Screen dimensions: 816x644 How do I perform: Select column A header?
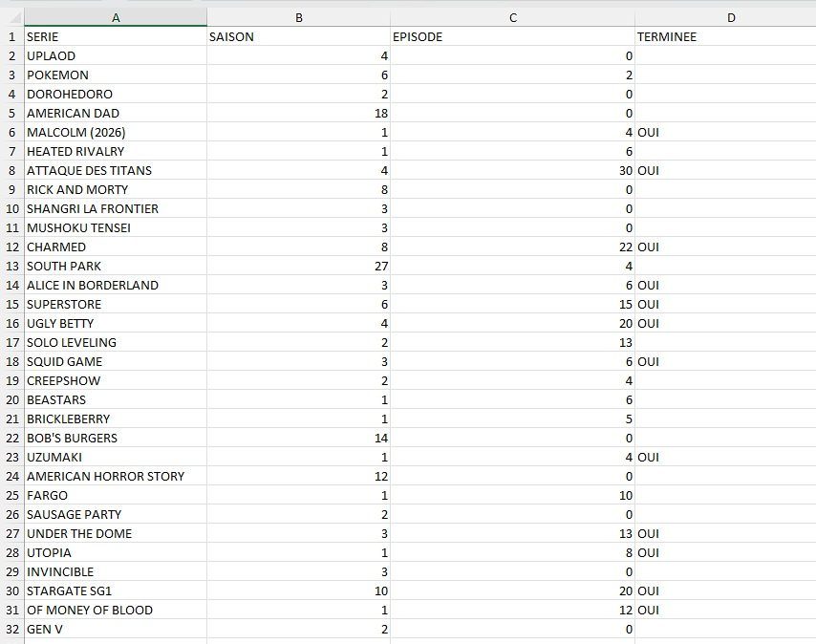116,18
